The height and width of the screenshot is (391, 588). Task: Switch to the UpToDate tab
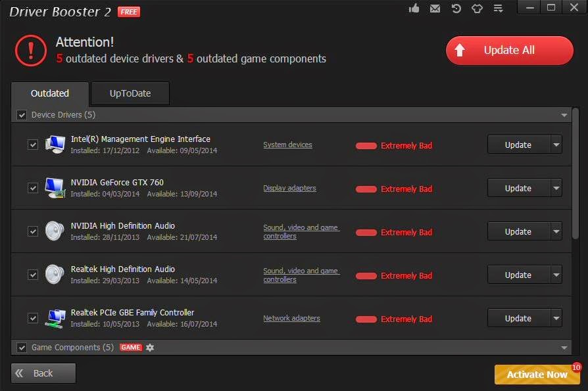[130, 93]
